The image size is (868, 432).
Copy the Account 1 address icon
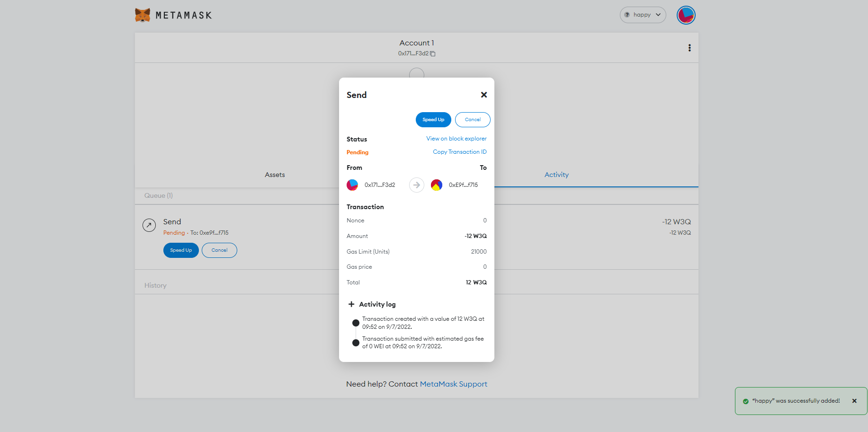tap(433, 54)
